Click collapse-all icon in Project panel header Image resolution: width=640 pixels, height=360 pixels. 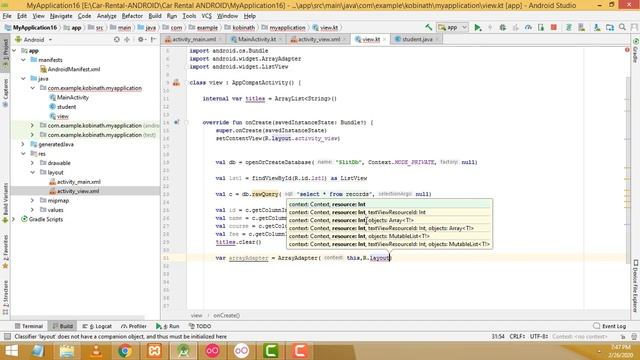point(127,40)
